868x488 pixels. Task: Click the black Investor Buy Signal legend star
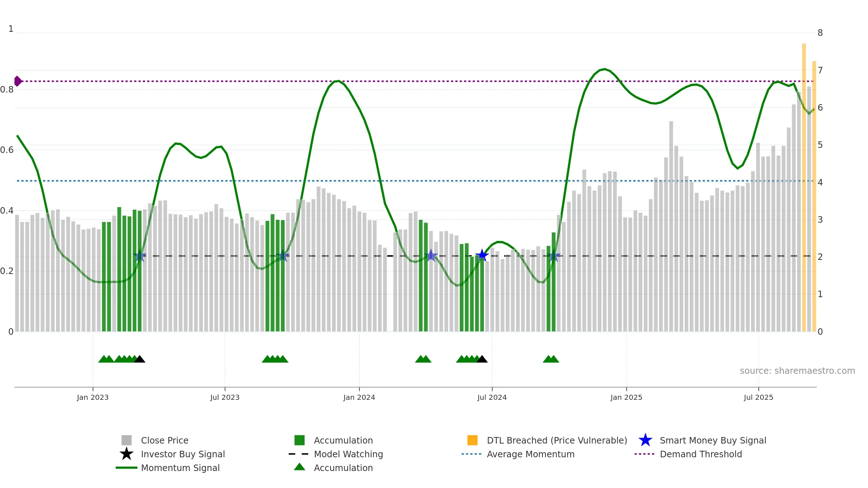(126, 454)
